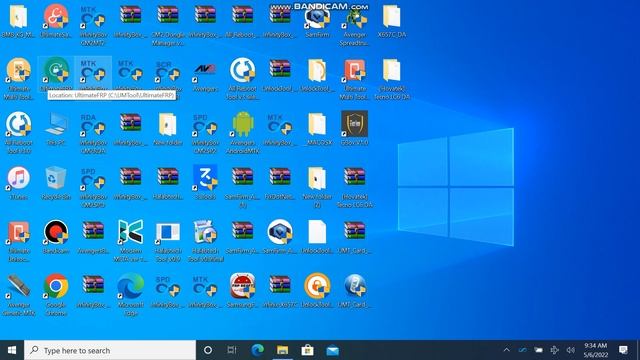Open Edge from the taskbar

tap(257, 350)
